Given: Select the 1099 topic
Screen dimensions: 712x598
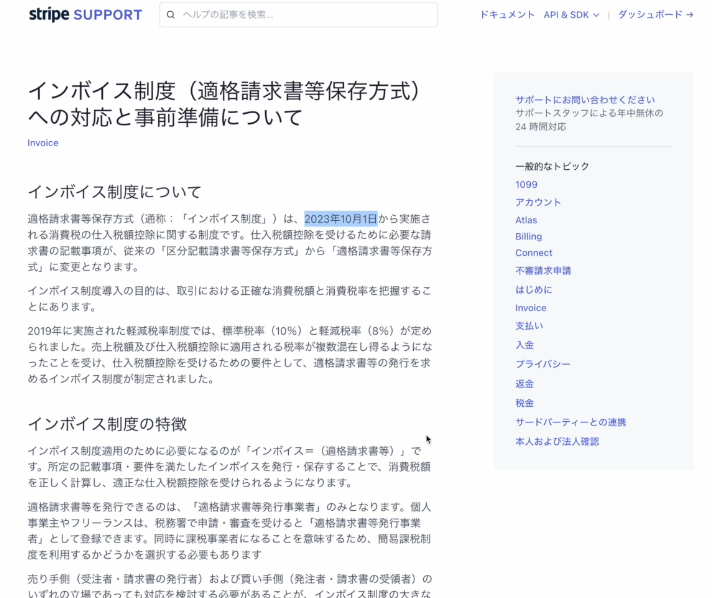Looking at the screenshot, I should click(526, 185).
